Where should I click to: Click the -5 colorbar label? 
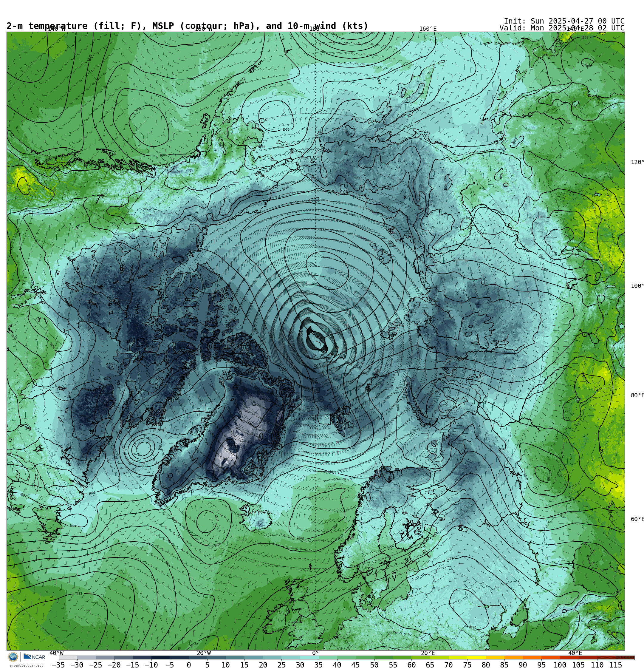coord(170,665)
